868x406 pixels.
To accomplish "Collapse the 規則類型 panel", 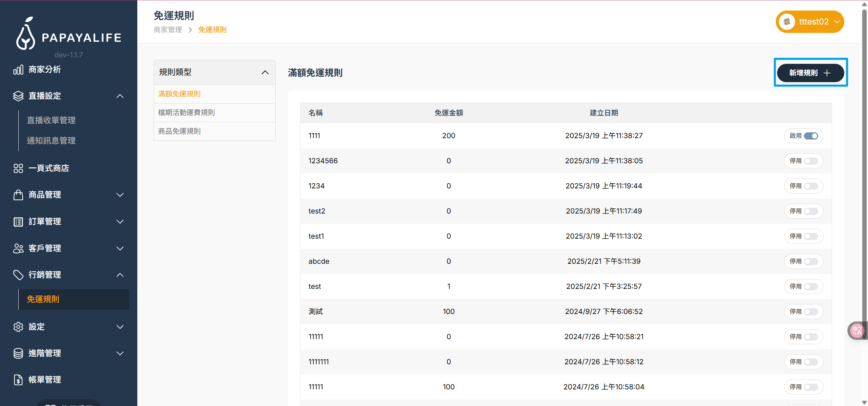I will tap(265, 72).
